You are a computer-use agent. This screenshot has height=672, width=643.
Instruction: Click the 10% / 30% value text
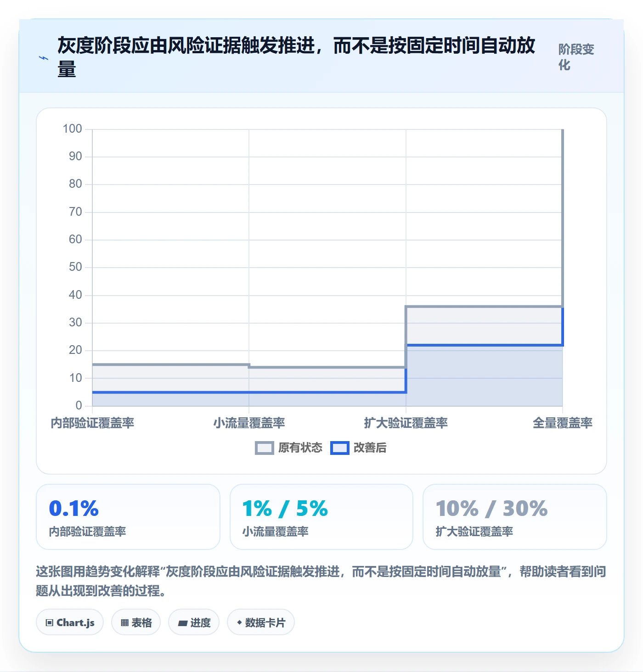492,509
